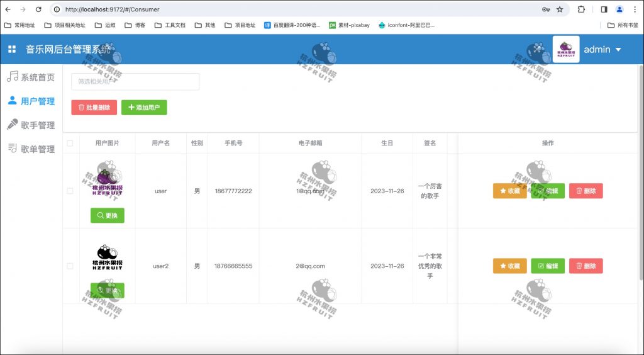Click email 2@qq.com

tap(310, 266)
